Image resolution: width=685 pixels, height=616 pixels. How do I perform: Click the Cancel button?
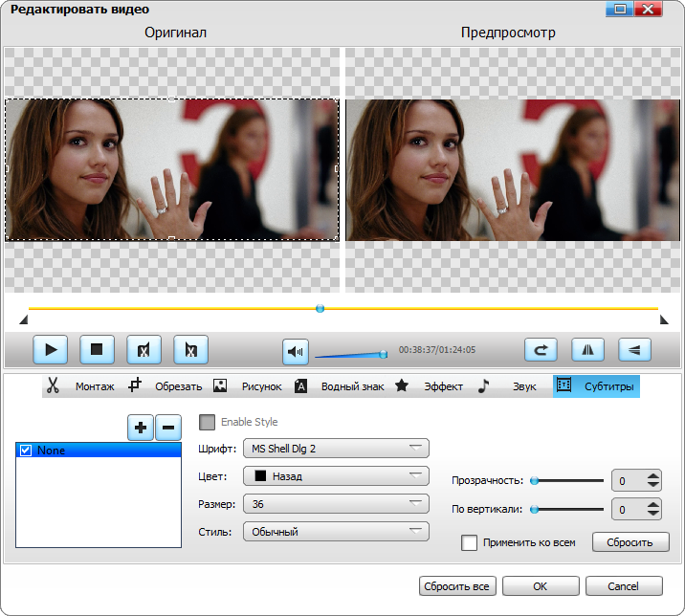pos(624,585)
